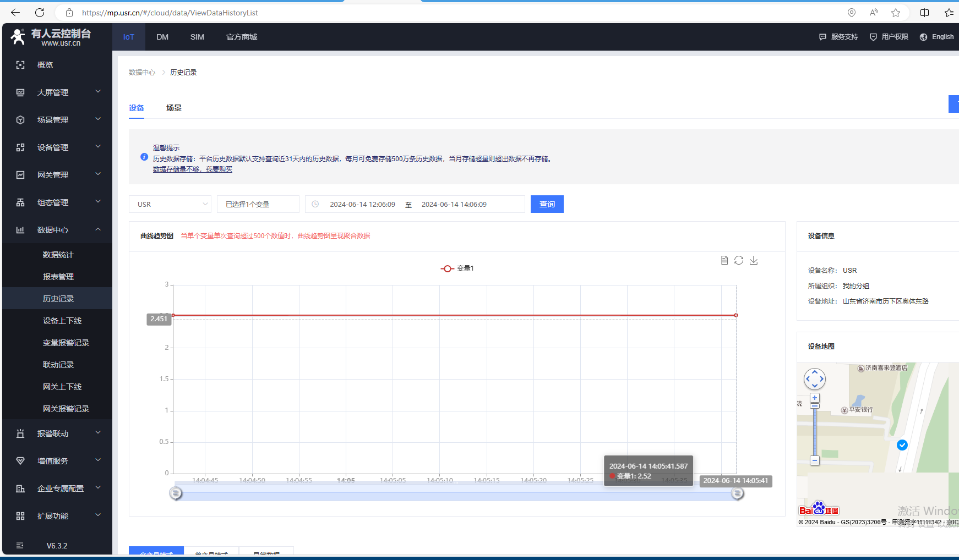Click the chart restore/refresh icon
This screenshot has width=959, height=560.
click(739, 260)
